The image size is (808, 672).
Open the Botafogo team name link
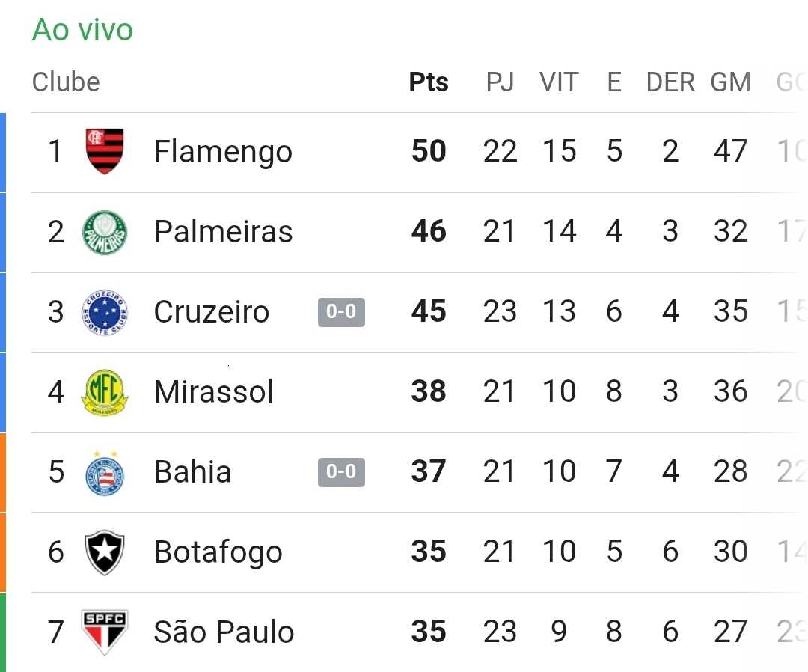(218, 552)
